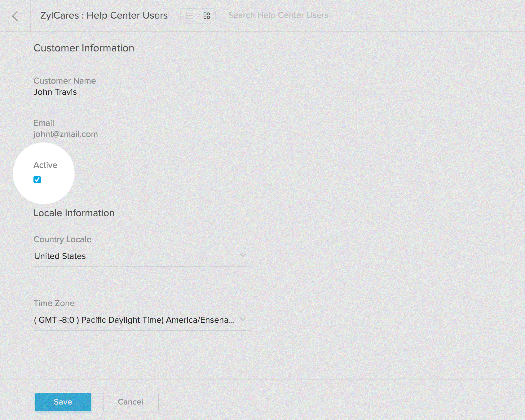Image resolution: width=525 pixels, height=420 pixels.
Task: Cancel editing the user
Action: tap(130, 402)
